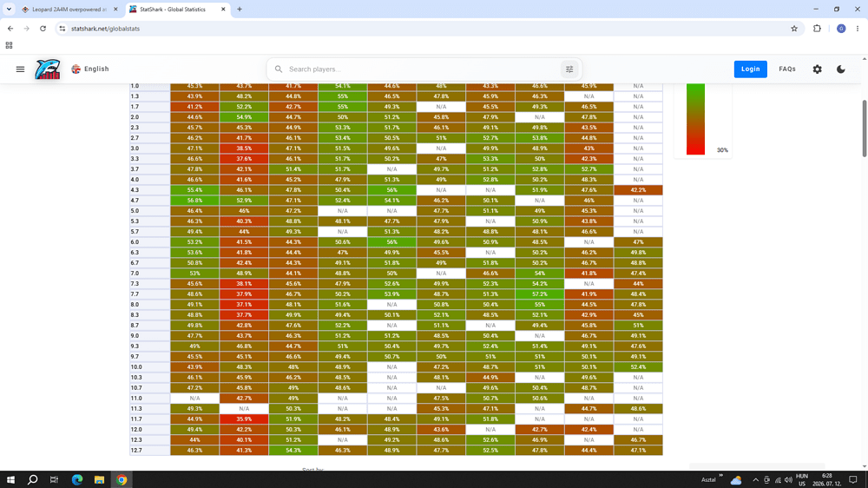The width and height of the screenshot is (868, 488).
Task: Open the settings gear icon
Action: (817, 69)
